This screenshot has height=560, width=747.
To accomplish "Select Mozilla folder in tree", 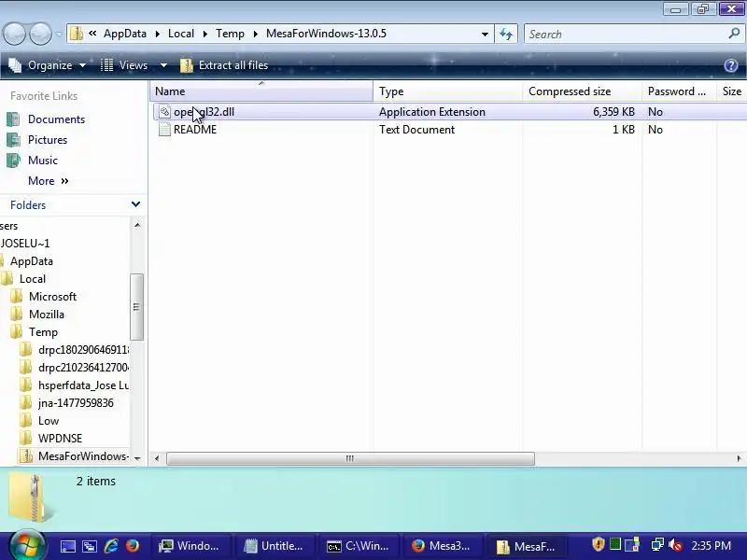I will (46, 315).
